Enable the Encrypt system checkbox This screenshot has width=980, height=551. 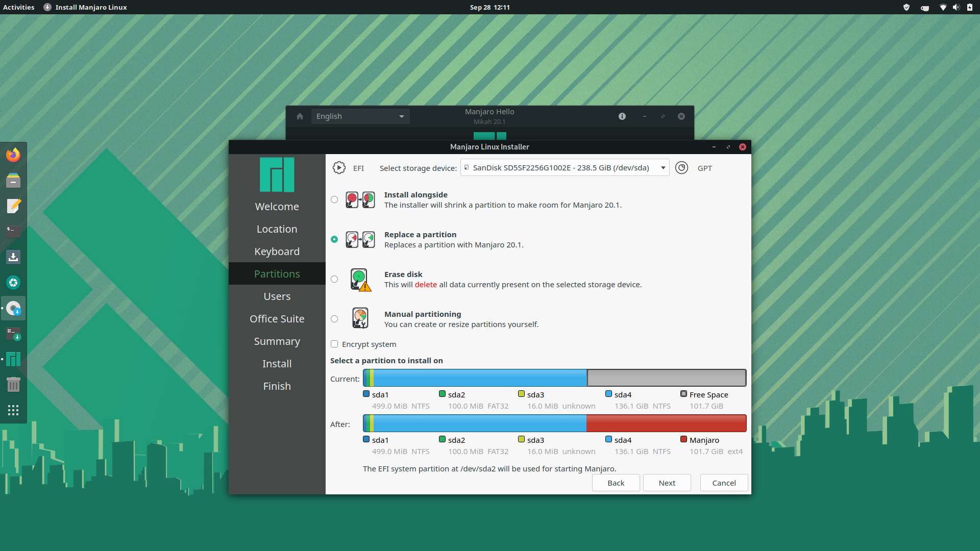(334, 344)
